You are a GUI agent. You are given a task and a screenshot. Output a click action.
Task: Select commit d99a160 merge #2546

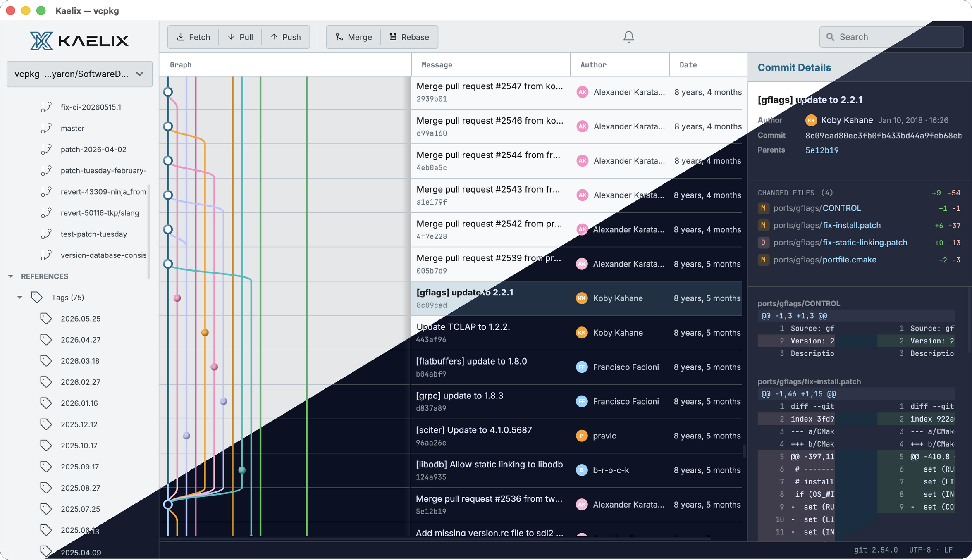coord(576,126)
